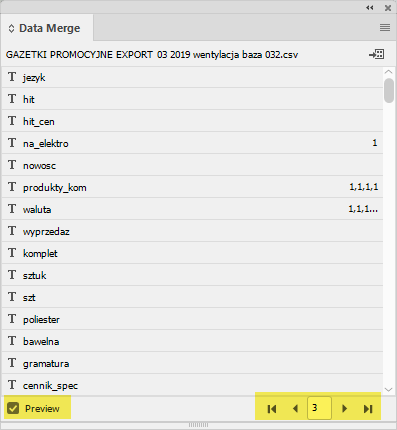Click scrollbar down arrow in field list
Screen dimensions: 397x430
pos(388,389)
